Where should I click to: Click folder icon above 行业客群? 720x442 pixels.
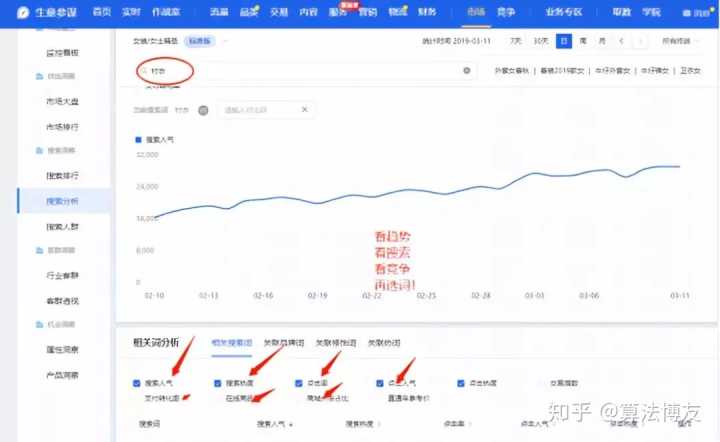[39, 250]
